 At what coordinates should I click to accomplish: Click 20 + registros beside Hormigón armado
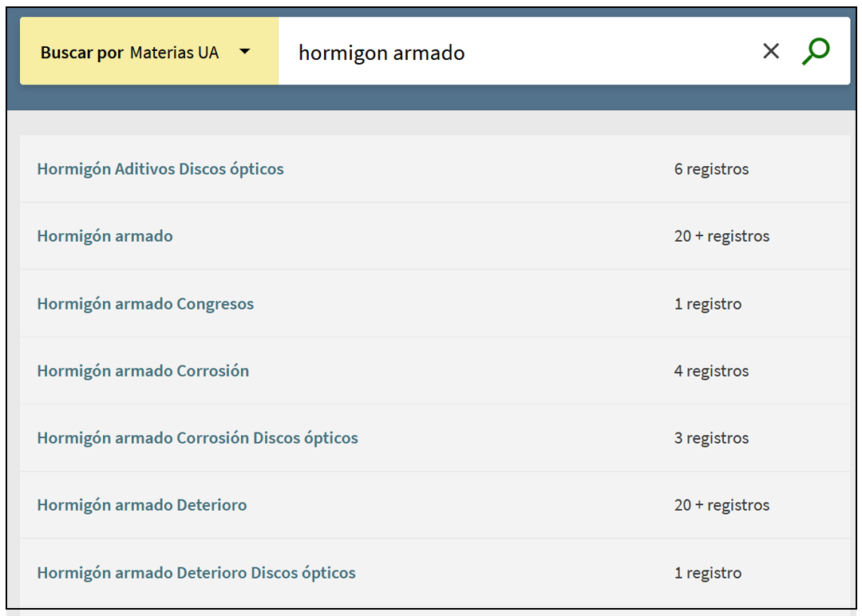tap(722, 236)
